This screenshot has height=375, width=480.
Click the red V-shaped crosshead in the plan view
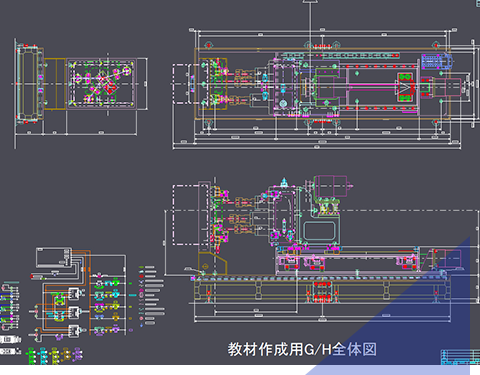405,87
